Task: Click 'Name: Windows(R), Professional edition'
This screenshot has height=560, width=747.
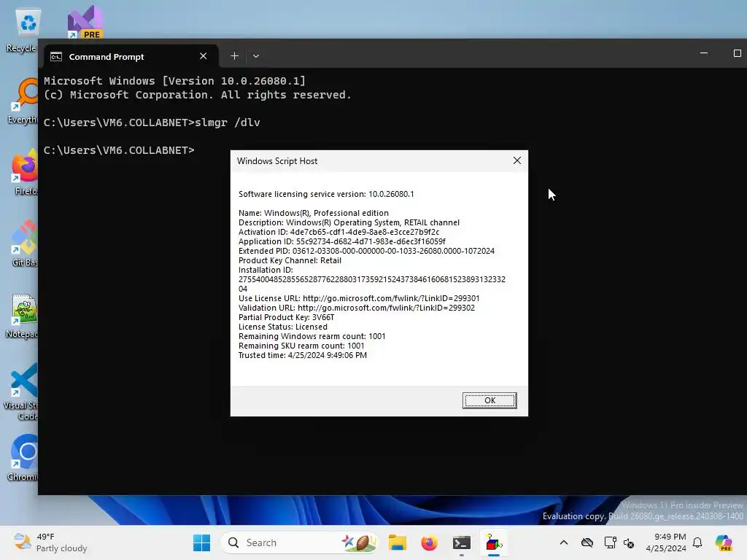Action: (x=314, y=213)
